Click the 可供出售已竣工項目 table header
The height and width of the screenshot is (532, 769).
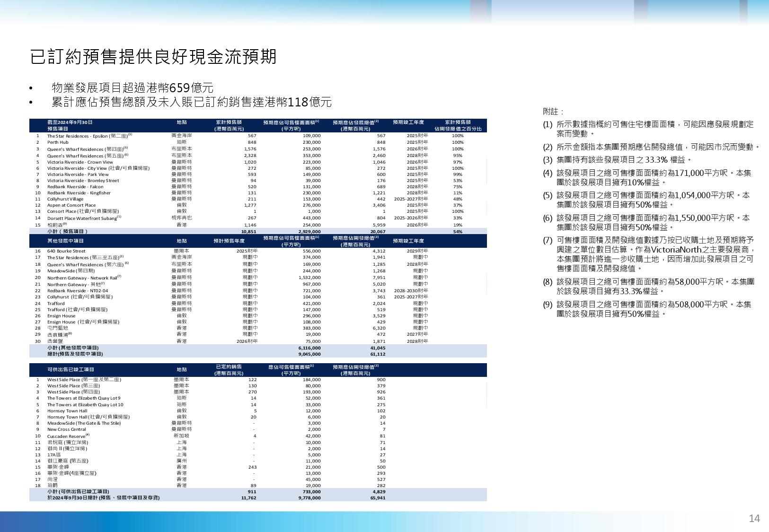pos(71,370)
